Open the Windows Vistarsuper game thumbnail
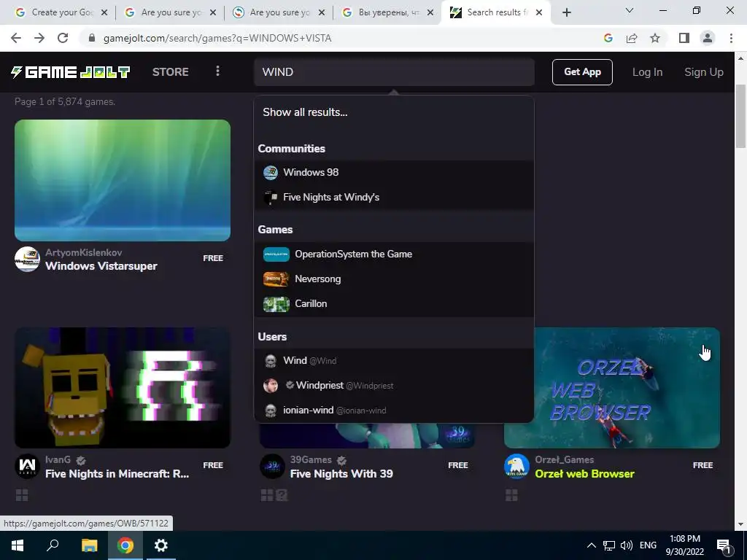Image resolution: width=747 pixels, height=560 pixels. pyautogui.click(x=123, y=180)
